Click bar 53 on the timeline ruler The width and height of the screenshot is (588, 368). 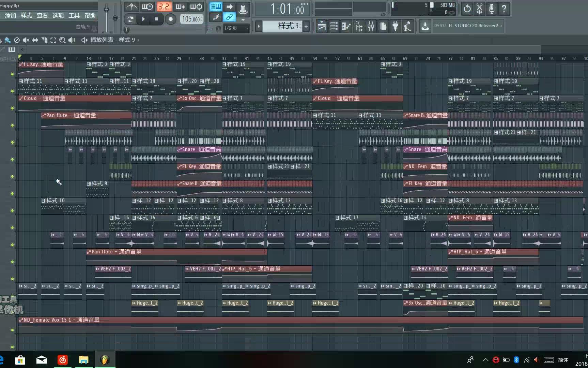click(315, 59)
